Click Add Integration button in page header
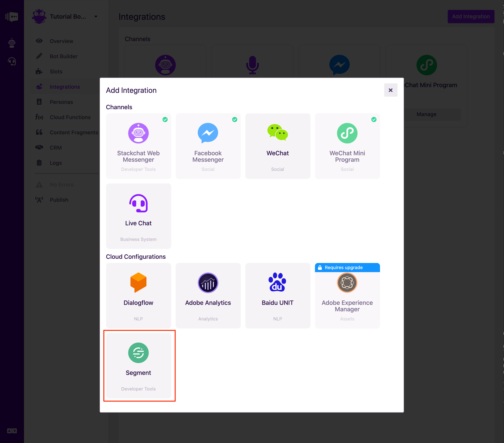The width and height of the screenshot is (504, 443). click(x=471, y=17)
